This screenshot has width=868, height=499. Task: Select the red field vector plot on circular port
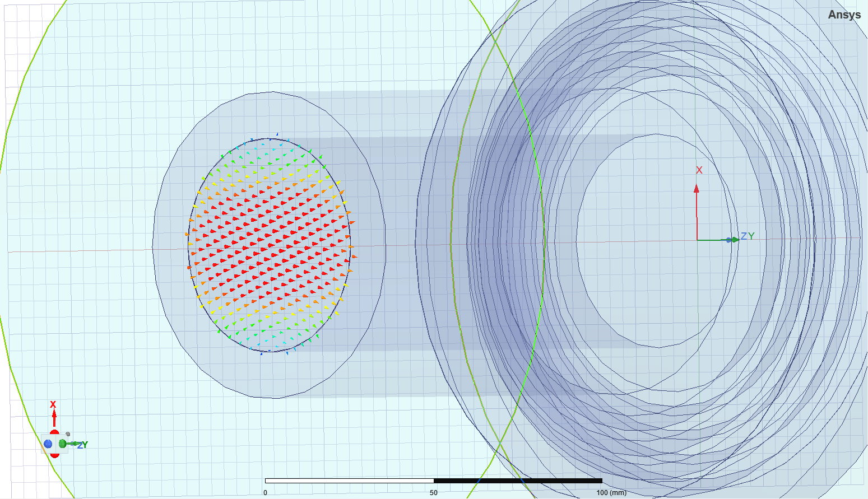[x=270, y=245]
